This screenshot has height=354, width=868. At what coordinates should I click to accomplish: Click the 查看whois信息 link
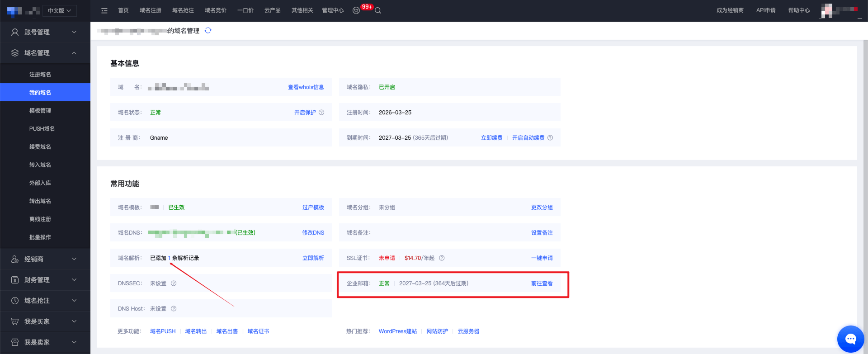(x=306, y=87)
